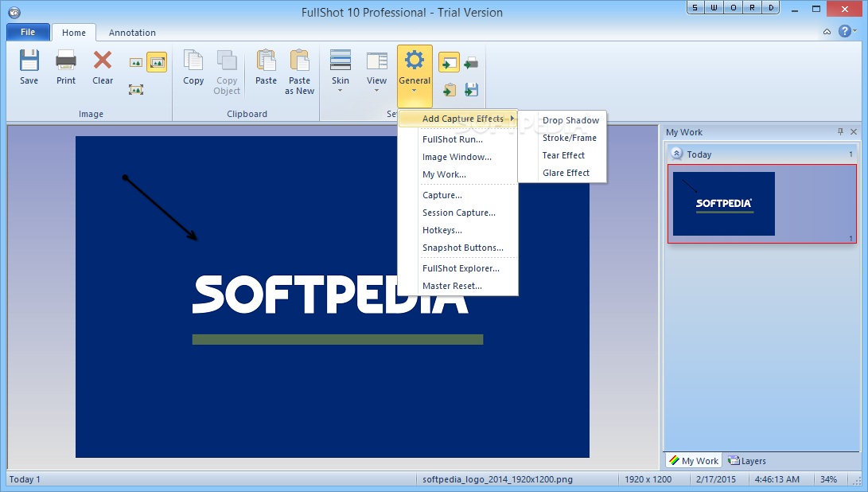Collapse the ribbon with the up chevron
The image size is (868, 492).
(x=827, y=32)
